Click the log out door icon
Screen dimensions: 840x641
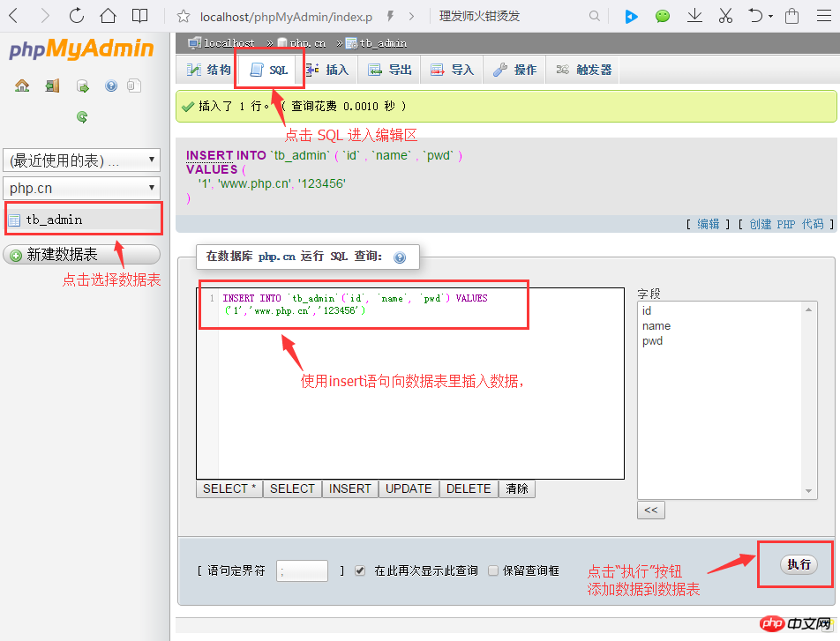coord(51,86)
